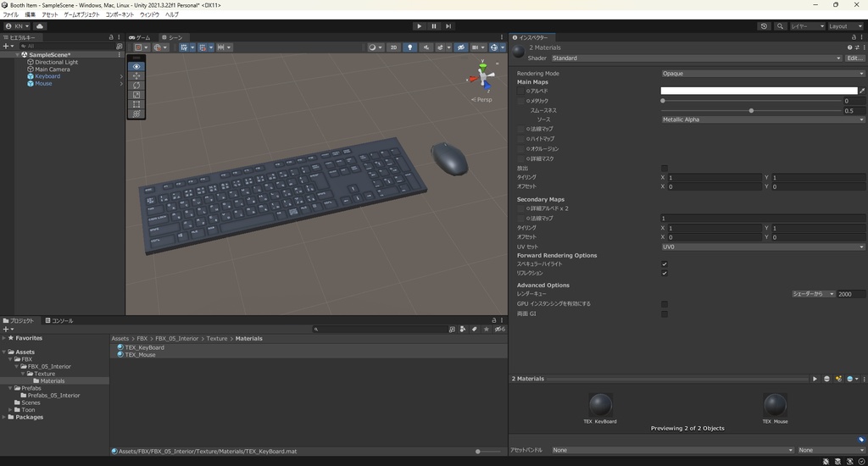Adjust the スムースネス slider handle
868x466 pixels.
pos(751,111)
